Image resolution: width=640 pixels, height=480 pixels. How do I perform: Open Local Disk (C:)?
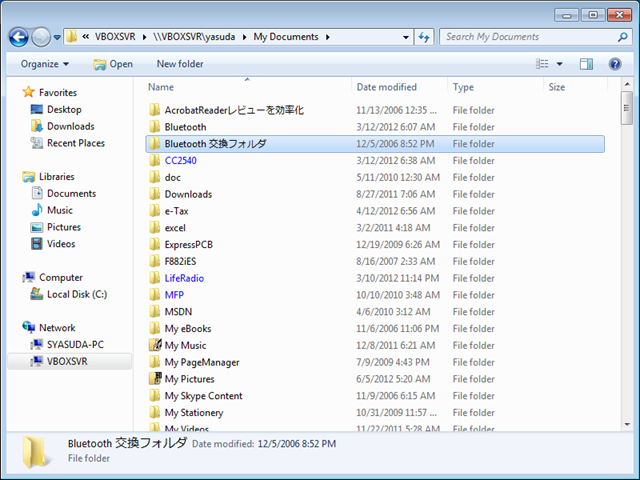pos(77,294)
